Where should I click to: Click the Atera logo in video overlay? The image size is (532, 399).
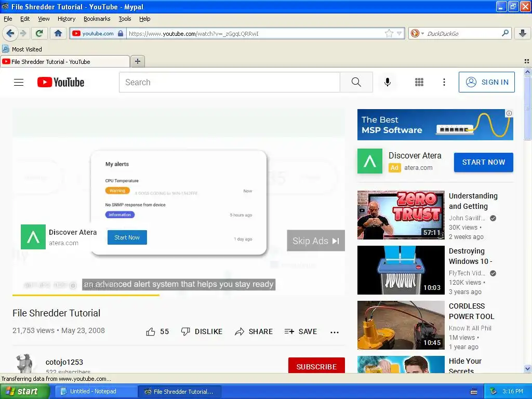[33, 237]
